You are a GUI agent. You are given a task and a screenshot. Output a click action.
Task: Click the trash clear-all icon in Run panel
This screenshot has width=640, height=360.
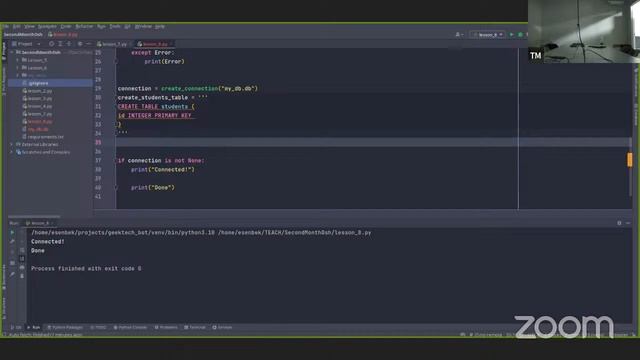coord(22,276)
